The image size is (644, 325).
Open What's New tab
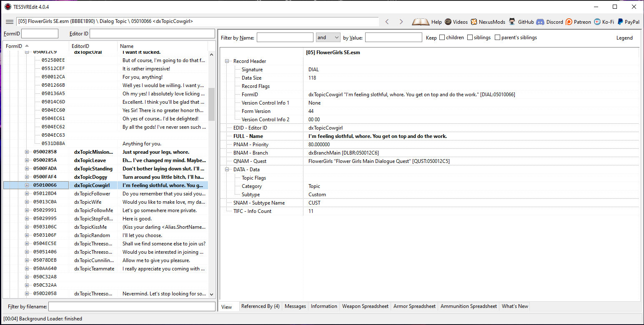click(x=515, y=306)
